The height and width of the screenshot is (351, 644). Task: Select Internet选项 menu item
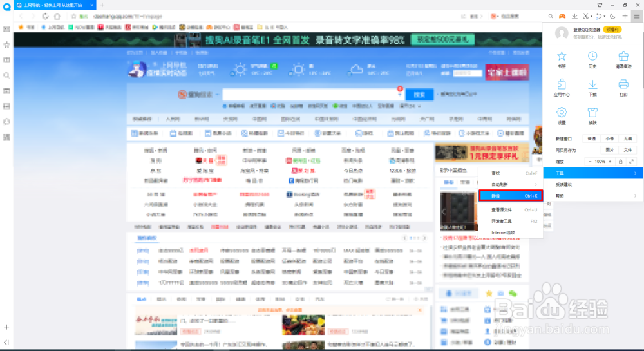tap(511, 232)
